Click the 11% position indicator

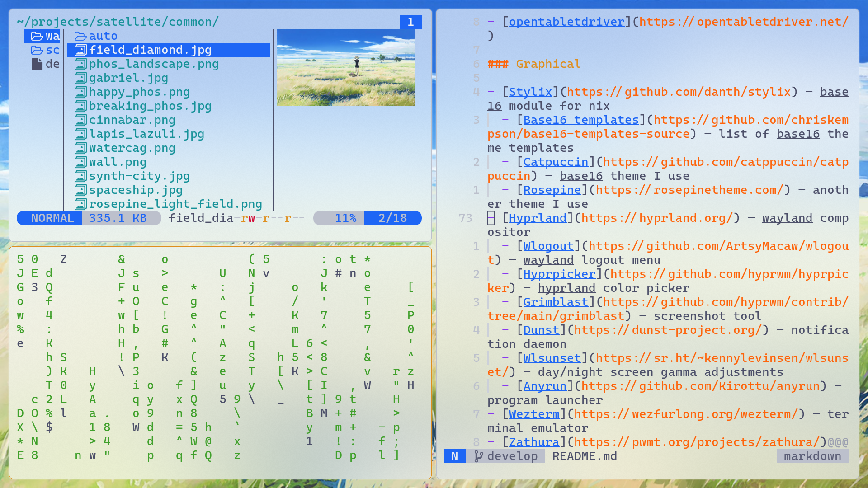(x=345, y=218)
